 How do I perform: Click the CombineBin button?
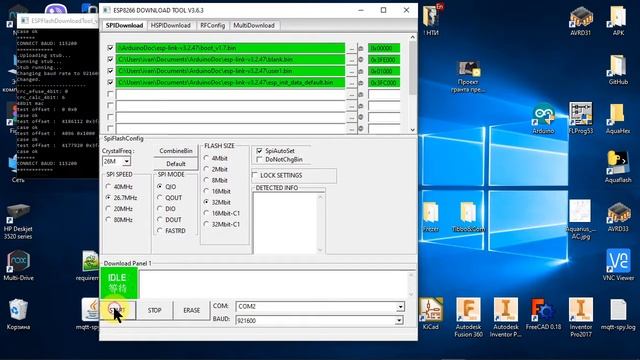176,151
